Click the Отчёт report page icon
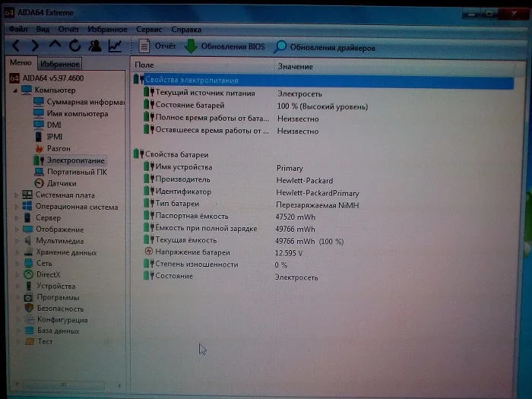 click(144, 46)
